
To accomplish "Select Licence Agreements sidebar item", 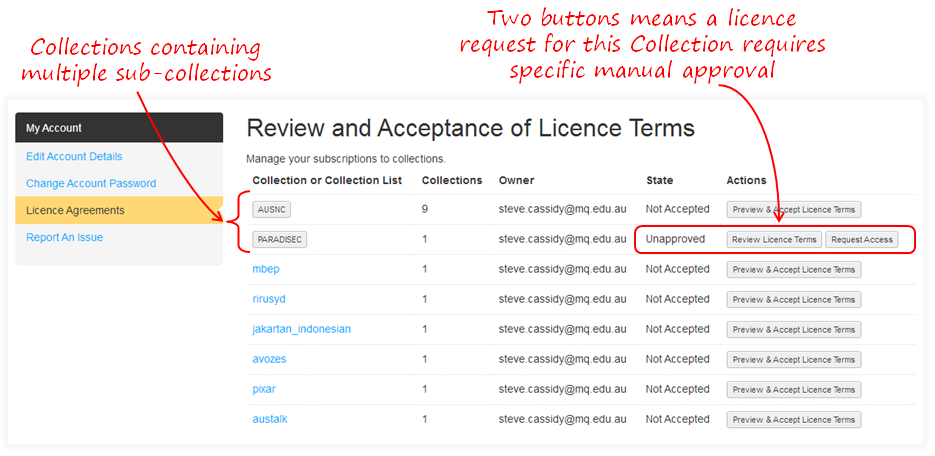I will click(119, 210).
